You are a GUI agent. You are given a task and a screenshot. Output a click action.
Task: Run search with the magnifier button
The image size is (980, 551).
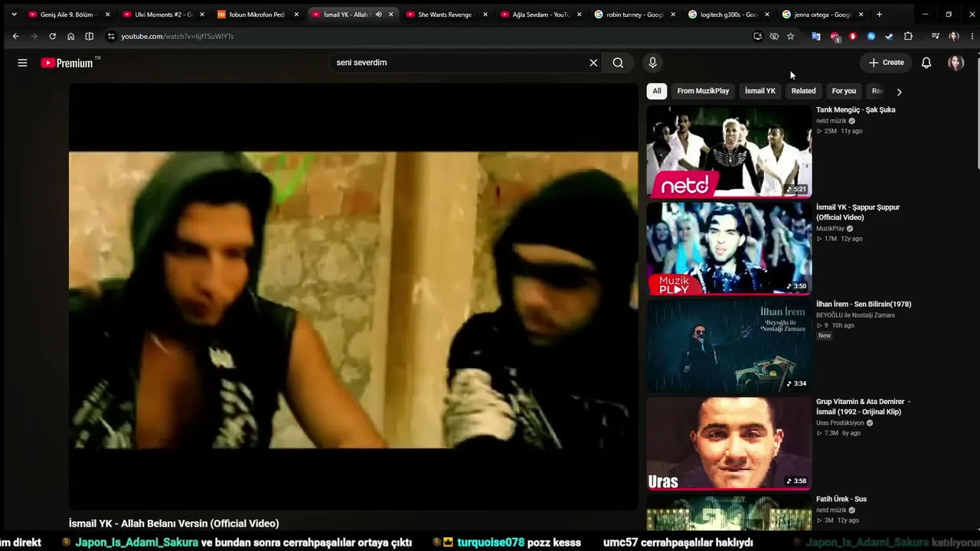coord(618,63)
